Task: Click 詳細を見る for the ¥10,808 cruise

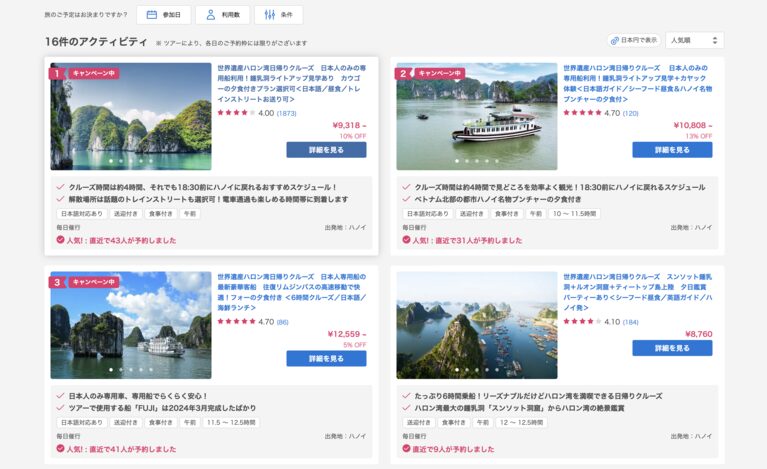Action: (672, 149)
